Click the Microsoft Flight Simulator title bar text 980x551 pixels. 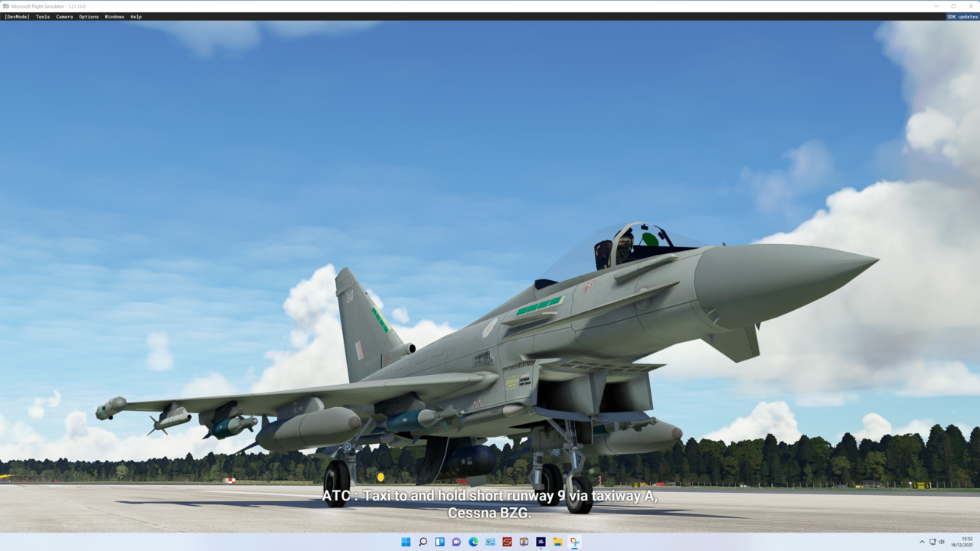coord(48,6)
